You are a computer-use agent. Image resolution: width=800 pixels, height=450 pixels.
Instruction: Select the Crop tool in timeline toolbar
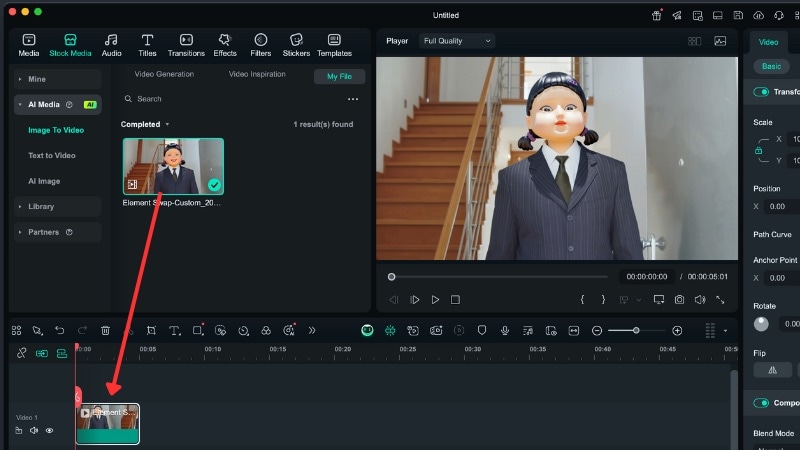151,331
